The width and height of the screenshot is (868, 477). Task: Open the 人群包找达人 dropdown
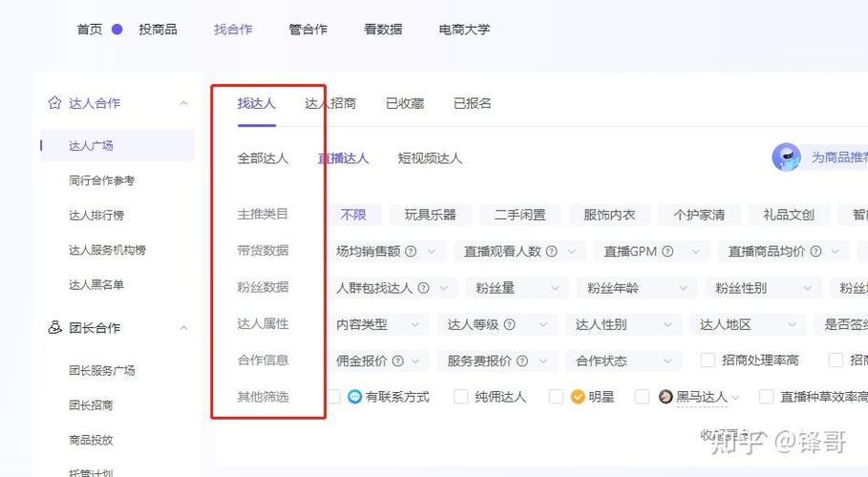point(392,288)
